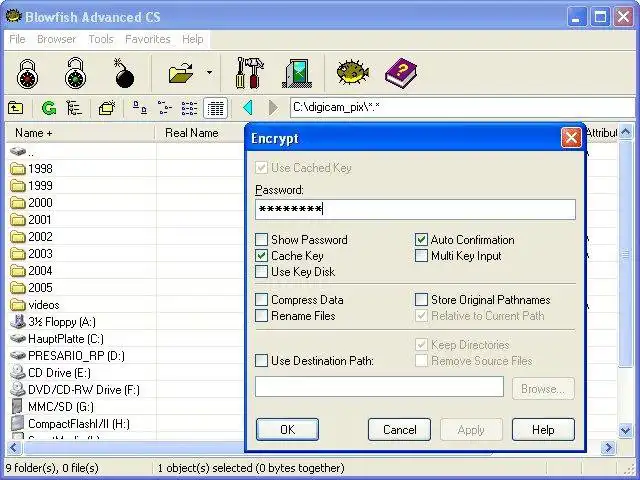640x480 pixels.
Task: Select the PRESARIO_RP (D:) drive
Action: pos(68,356)
